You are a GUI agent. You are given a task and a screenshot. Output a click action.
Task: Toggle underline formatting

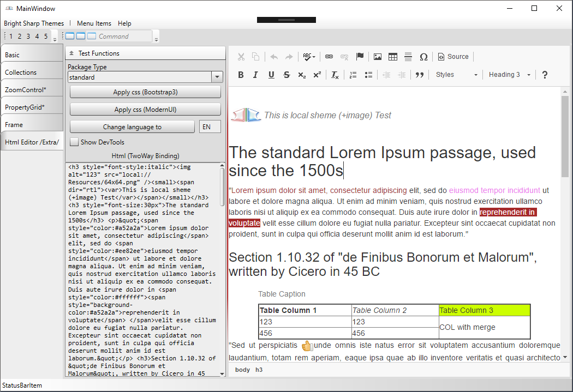click(x=271, y=75)
